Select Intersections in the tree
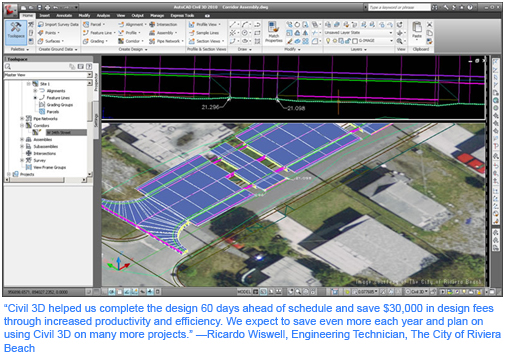Image resolution: width=505 pixels, height=360 pixels. 45,153
